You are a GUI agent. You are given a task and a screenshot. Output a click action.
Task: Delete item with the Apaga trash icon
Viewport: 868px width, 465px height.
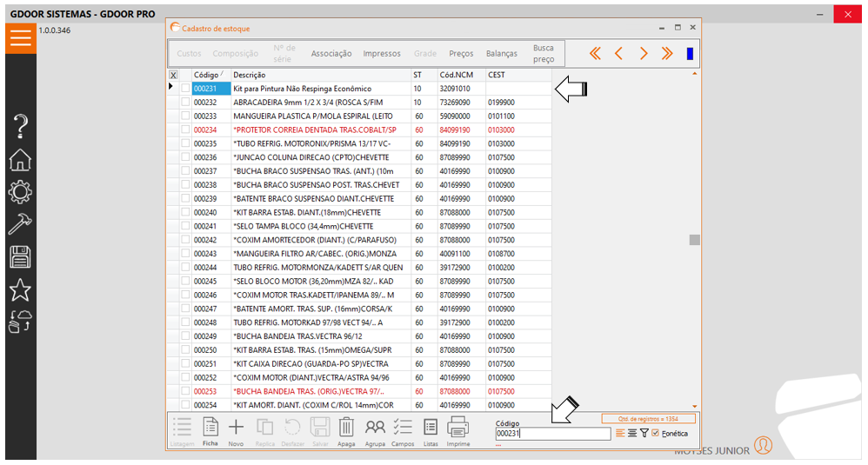point(346,427)
